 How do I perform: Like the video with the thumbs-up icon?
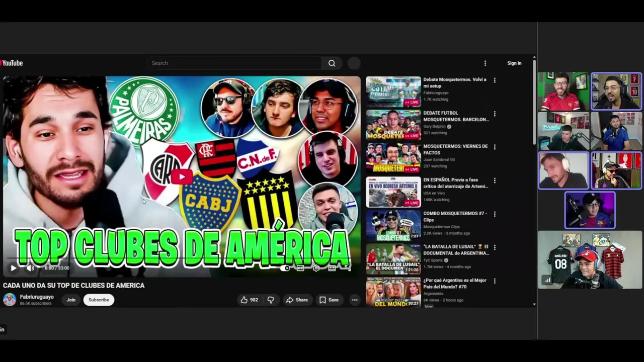[249, 300]
